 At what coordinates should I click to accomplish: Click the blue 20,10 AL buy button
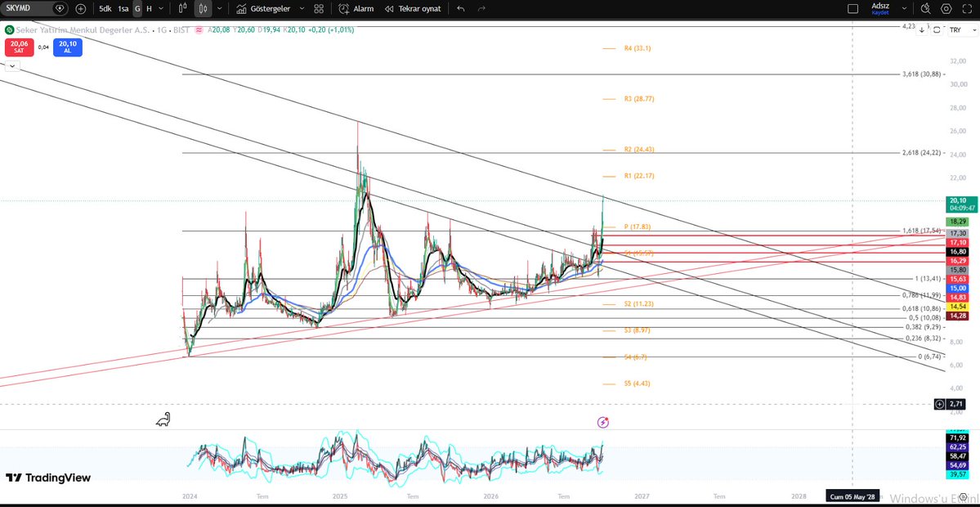pyautogui.click(x=68, y=47)
